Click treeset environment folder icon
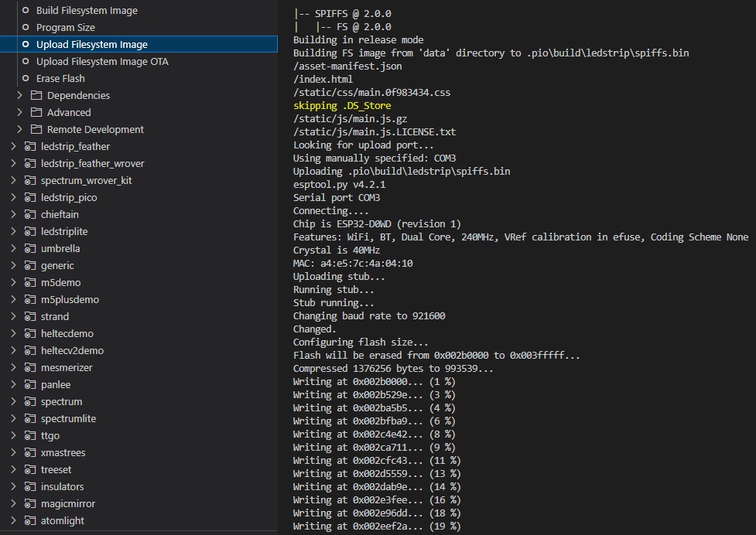 click(x=30, y=469)
